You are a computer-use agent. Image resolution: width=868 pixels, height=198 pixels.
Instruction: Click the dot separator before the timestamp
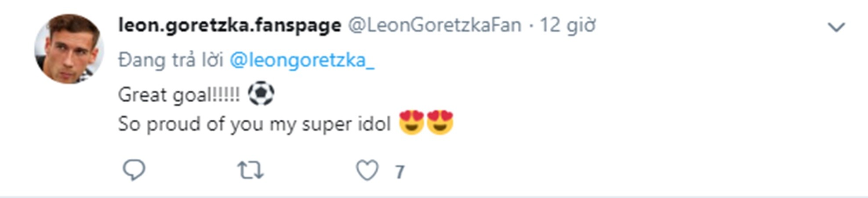(x=530, y=26)
